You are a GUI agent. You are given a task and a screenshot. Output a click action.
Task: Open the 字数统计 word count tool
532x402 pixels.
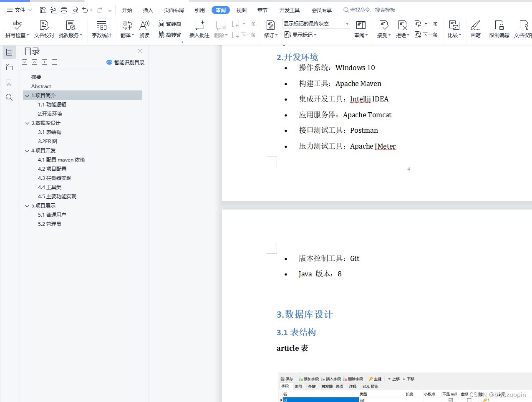pos(101,28)
